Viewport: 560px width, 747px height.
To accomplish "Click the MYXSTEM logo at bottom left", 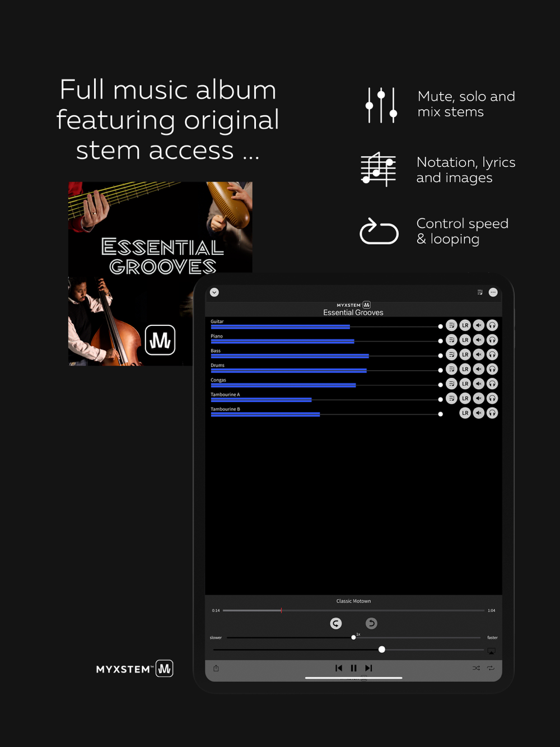I will point(135,669).
